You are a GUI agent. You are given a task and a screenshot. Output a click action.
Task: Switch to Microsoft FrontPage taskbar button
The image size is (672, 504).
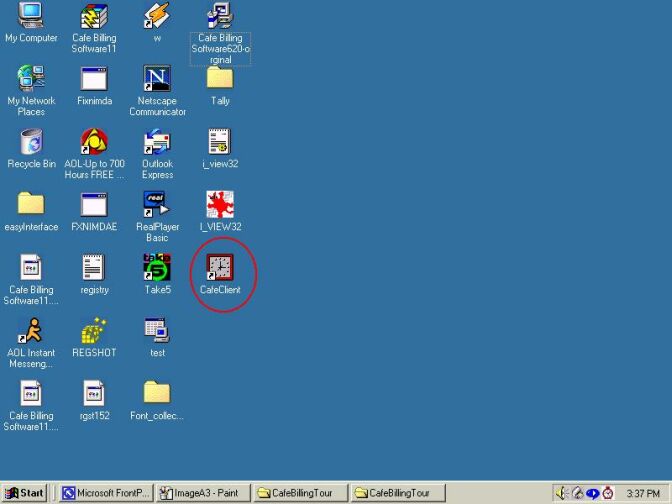(x=105, y=493)
